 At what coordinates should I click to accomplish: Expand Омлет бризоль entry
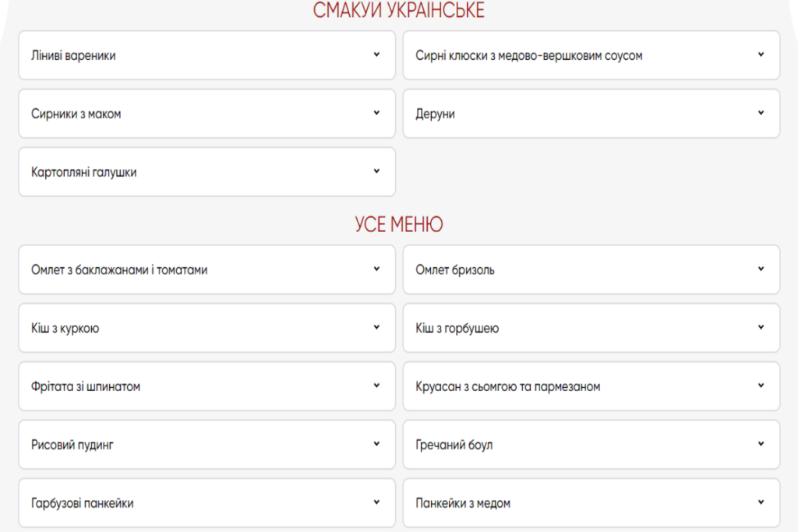point(591,270)
